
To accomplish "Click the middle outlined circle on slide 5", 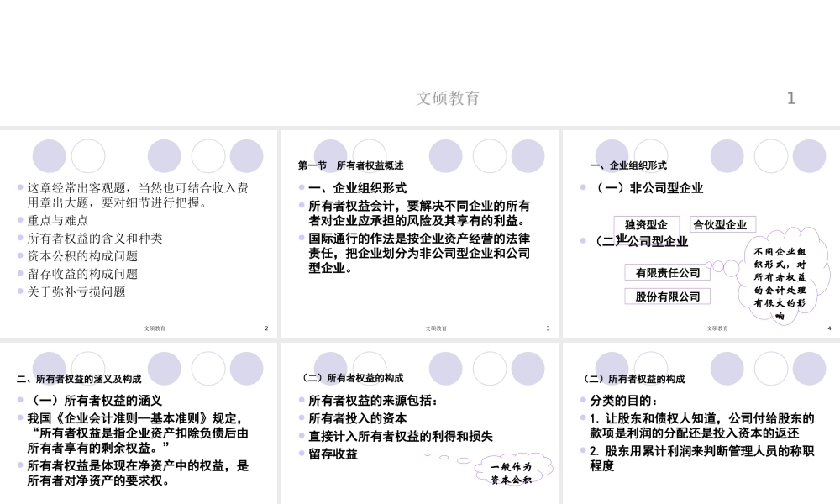I will (x=208, y=369).
